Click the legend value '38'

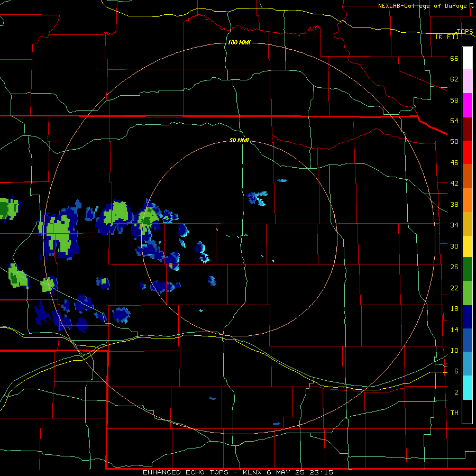point(454,204)
